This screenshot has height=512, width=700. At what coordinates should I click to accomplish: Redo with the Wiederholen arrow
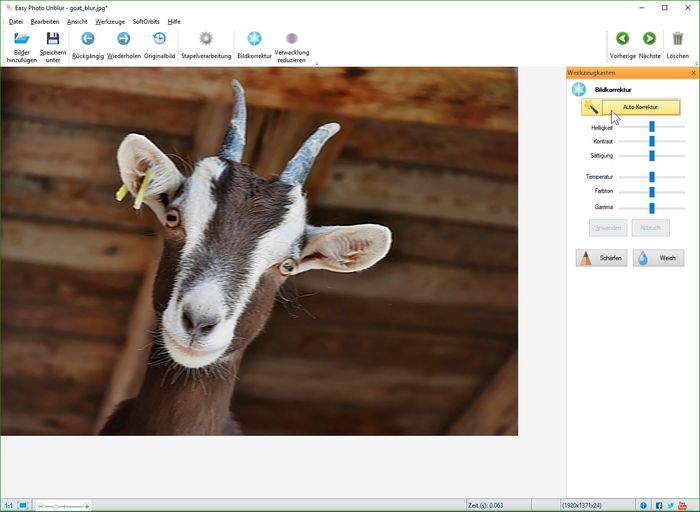tap(124, 39)
